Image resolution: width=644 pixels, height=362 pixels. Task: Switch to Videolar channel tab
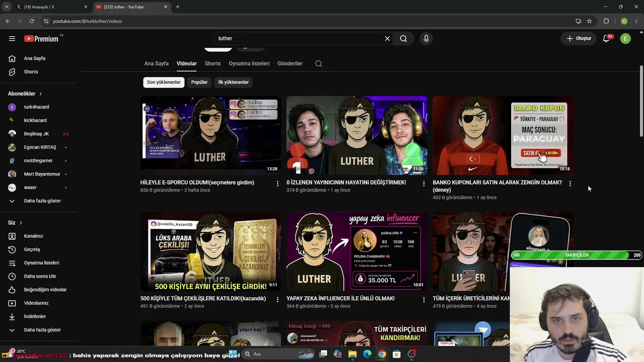(x=187, y=64)
